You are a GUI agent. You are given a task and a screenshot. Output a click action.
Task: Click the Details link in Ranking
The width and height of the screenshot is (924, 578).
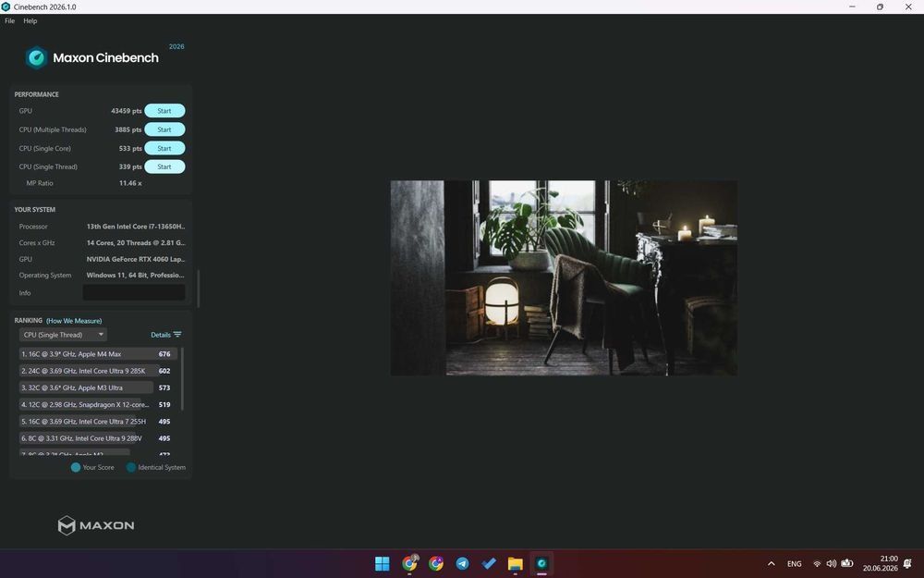click(x=160, y=335)
